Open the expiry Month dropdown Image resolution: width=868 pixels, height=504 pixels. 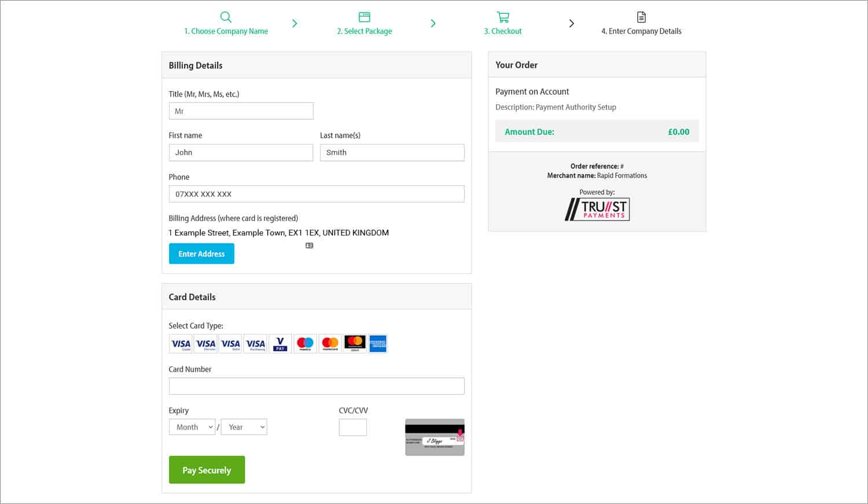[192, 426]
